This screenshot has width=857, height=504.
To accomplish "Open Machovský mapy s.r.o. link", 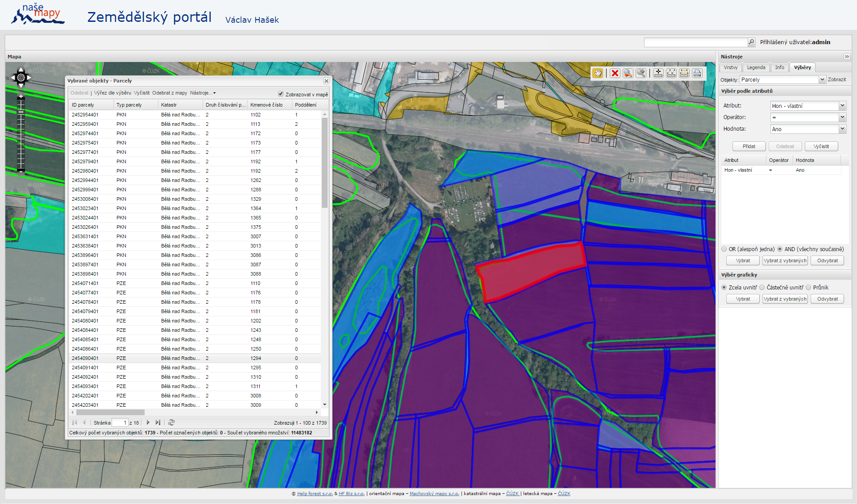I will coord(434,493).
